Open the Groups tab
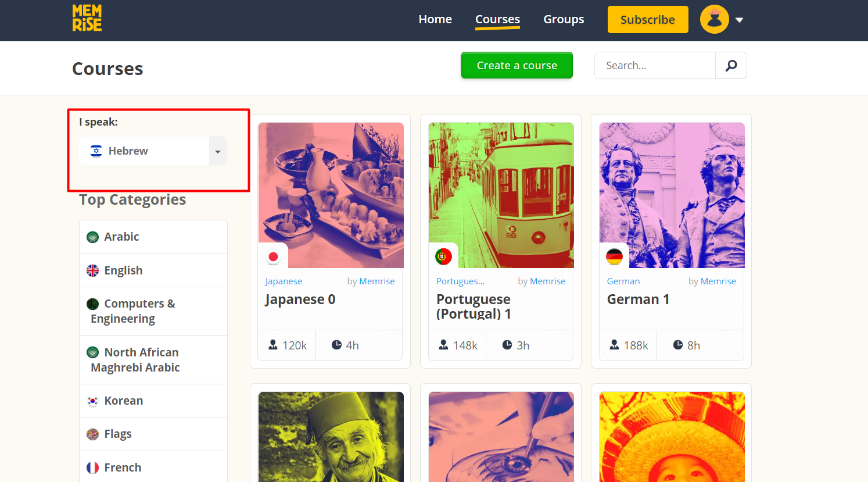This screenshot has width=868, height=482. [x=564, y=19]
